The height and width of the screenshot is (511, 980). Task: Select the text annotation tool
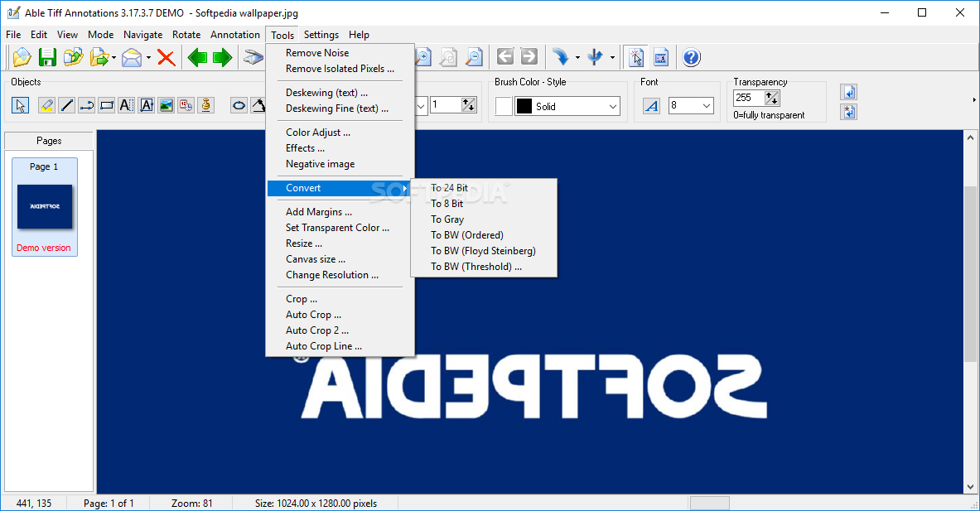click(126, 105)
